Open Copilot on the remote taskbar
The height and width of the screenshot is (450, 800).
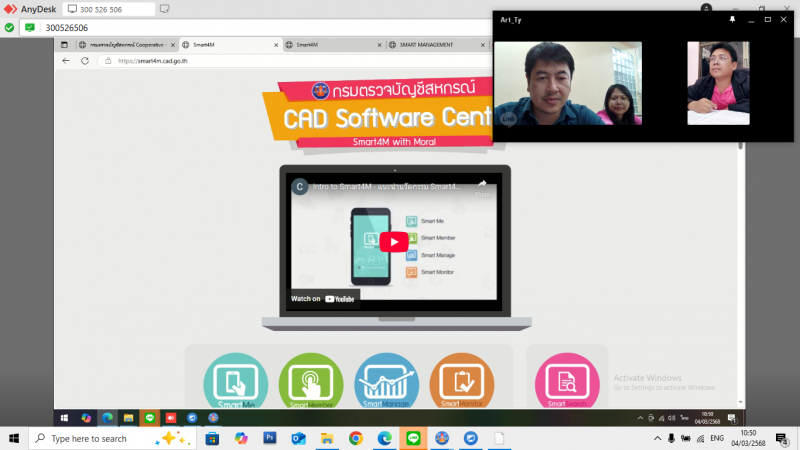[x=86, y=418]
